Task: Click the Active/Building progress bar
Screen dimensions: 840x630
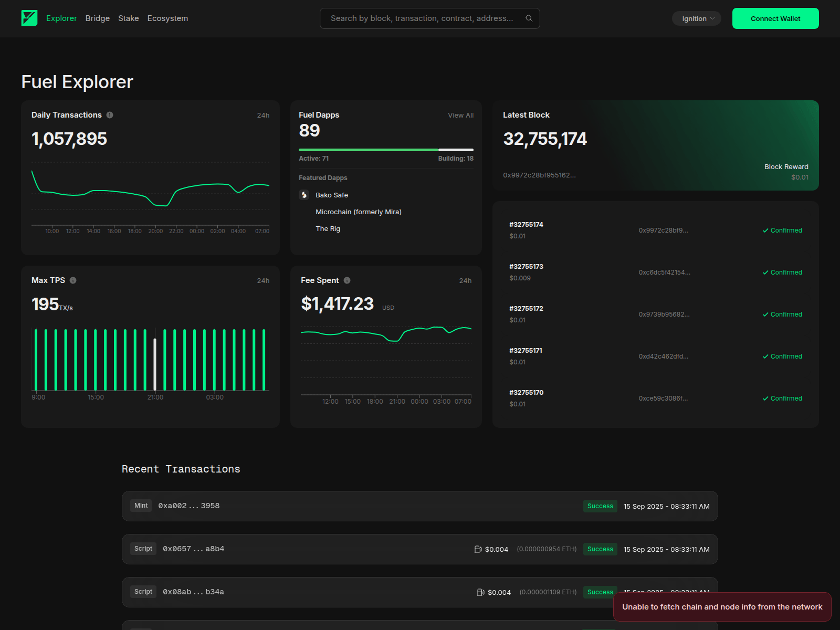Action: point(386,150)
